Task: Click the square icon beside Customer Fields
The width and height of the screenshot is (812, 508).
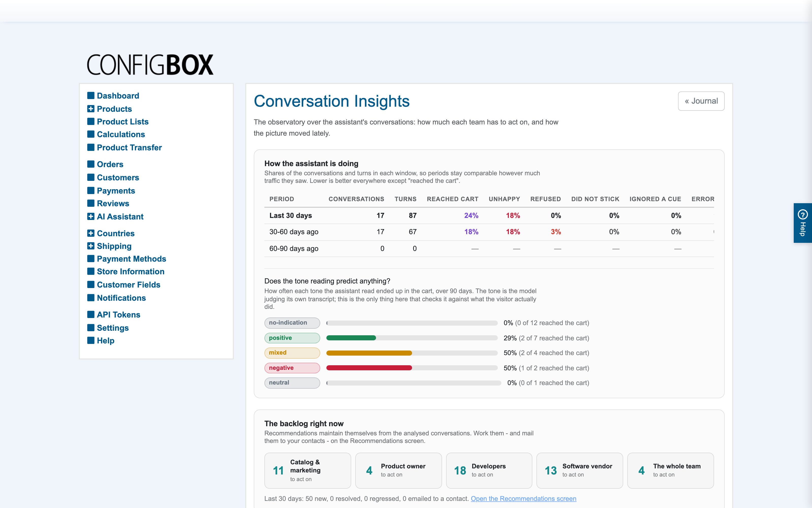Action: [x=91, y=284]
